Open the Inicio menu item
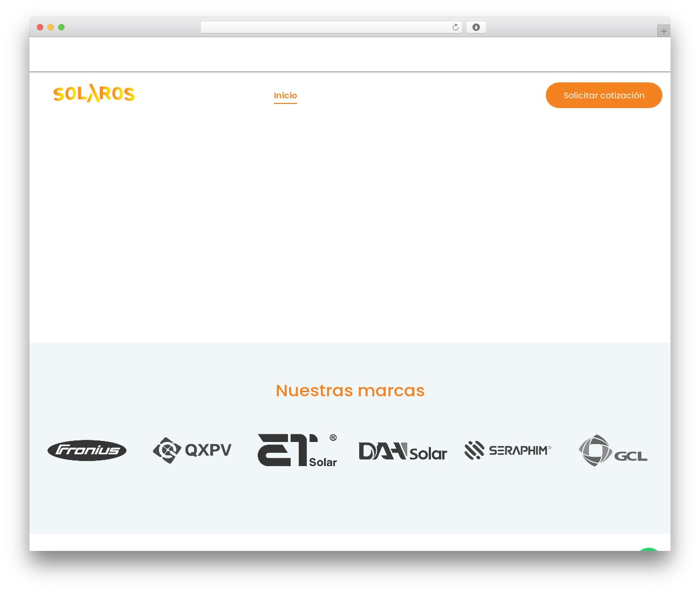Image resolution: width=700 pixels, height=593 pixels. click(285, 95)
